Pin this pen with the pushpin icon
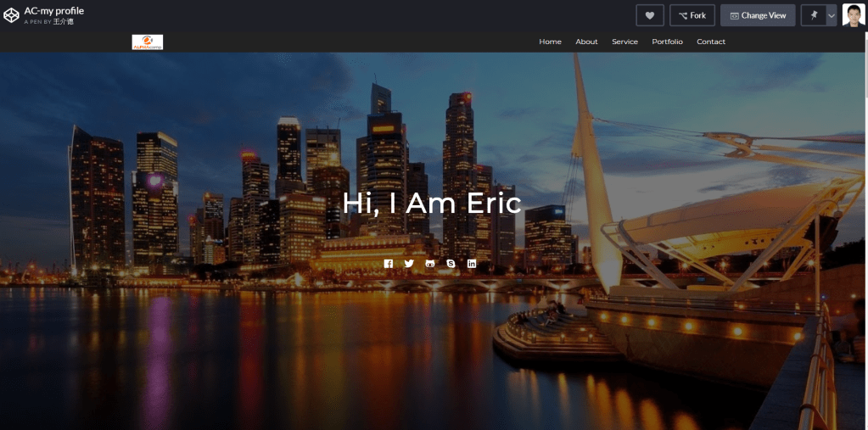 [814, 15]
